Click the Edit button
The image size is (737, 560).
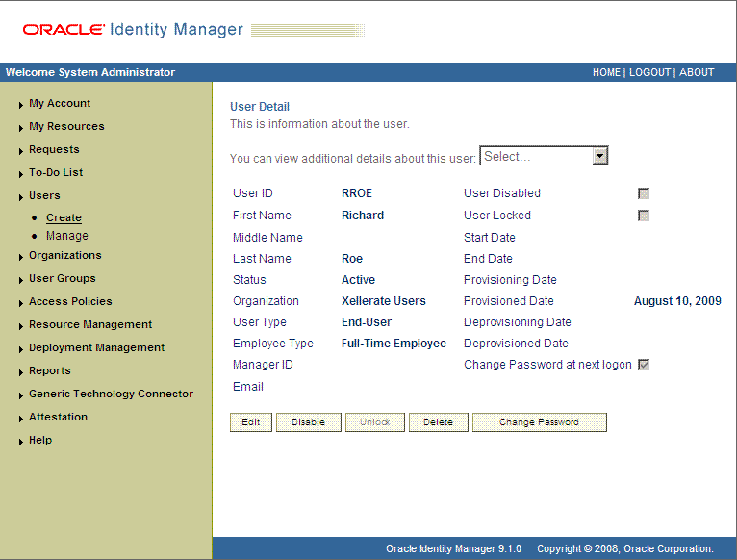click(251, 422)
